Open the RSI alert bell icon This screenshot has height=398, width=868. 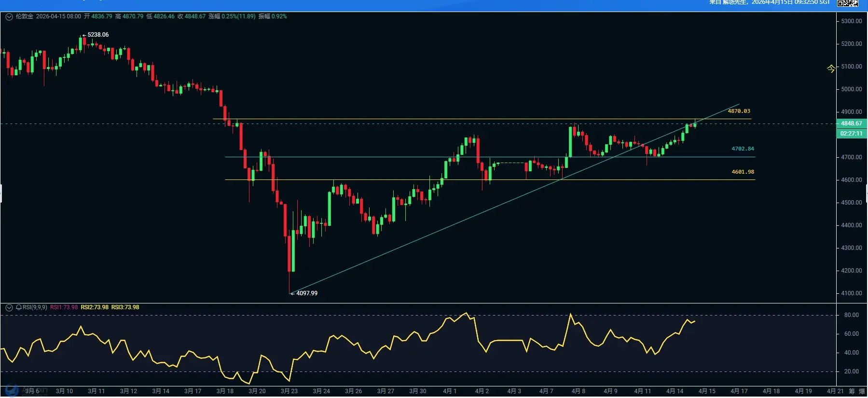19,307
